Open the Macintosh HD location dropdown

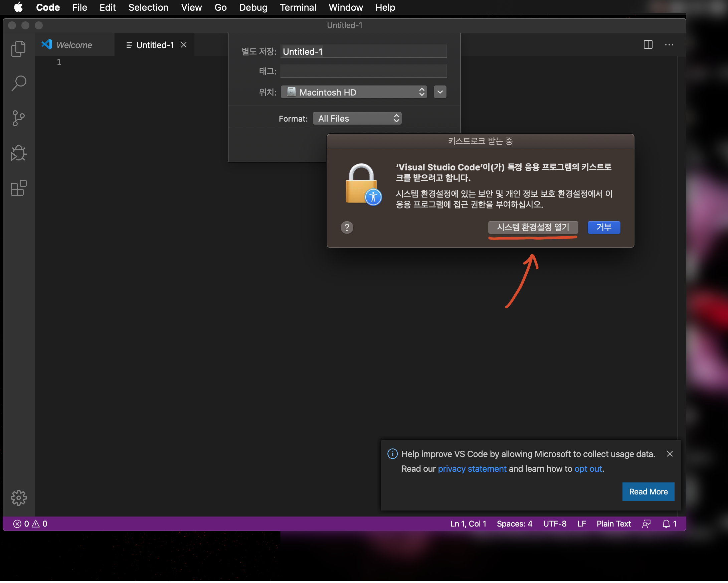click(x=354, y=92)
